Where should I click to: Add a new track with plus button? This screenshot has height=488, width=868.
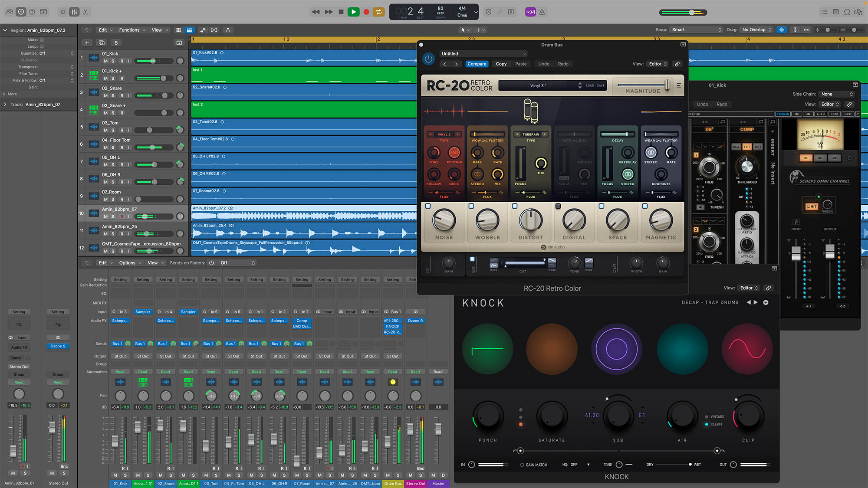87,43
